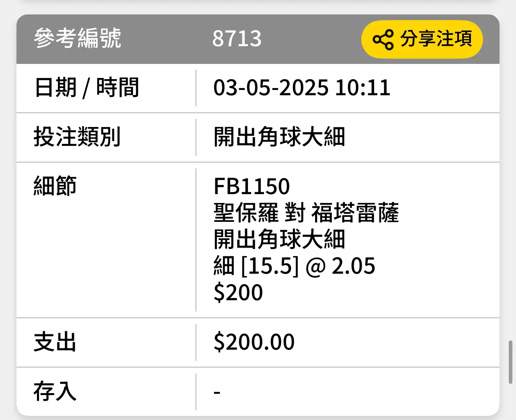Click the 支出 row label
Screen dimensions: 516x420
tap(55, 342)
